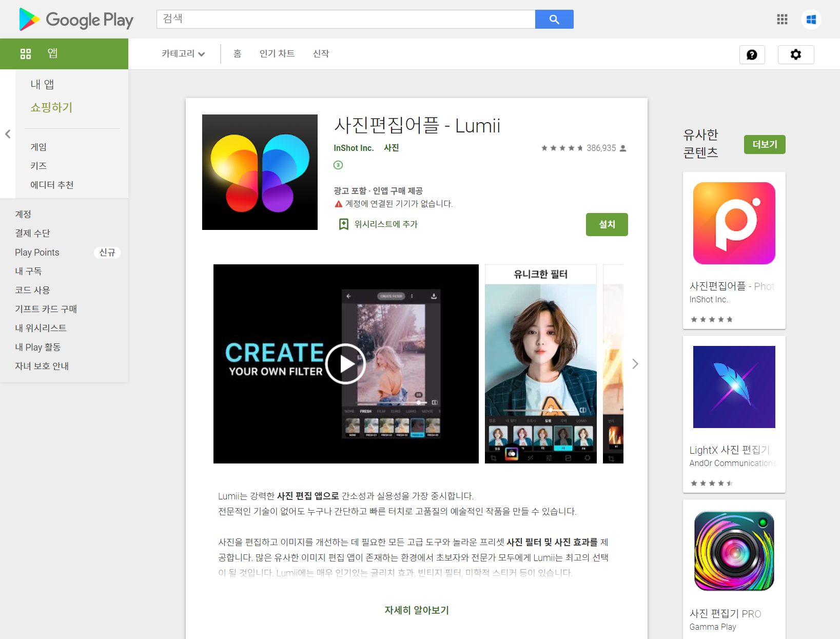Select 내 앱 in sidebar
This screenshot has width=840, height=639.
[x=42, y=84]
